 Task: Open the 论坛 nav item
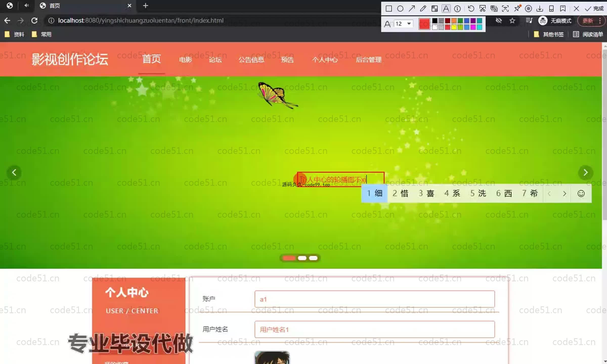coord(215,60)
